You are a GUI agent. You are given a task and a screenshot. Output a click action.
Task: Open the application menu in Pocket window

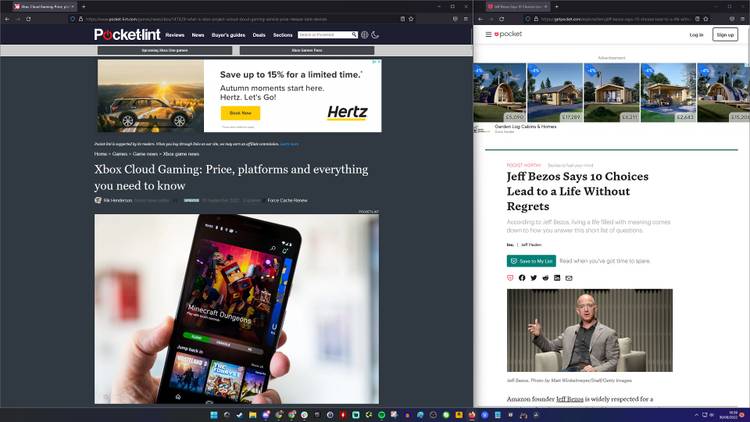coord(743,19)
